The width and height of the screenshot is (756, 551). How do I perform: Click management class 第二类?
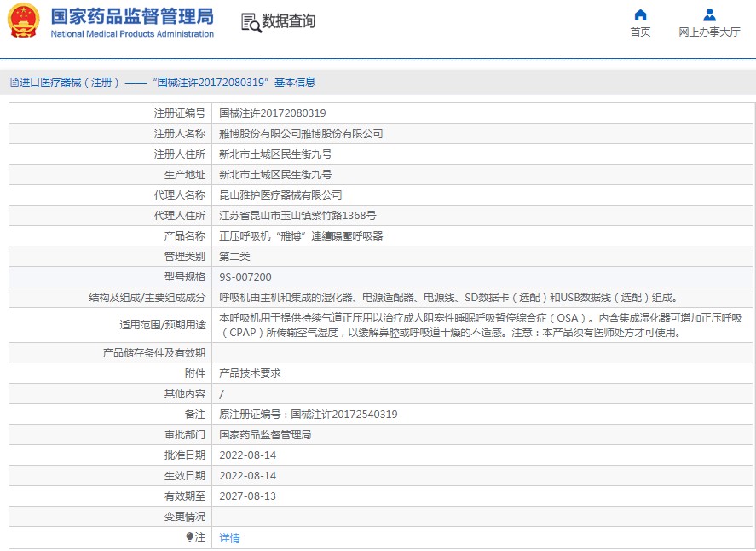234,257
